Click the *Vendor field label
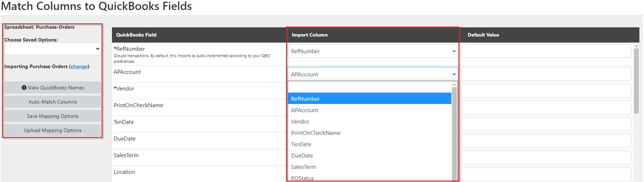 coord(124,89)
